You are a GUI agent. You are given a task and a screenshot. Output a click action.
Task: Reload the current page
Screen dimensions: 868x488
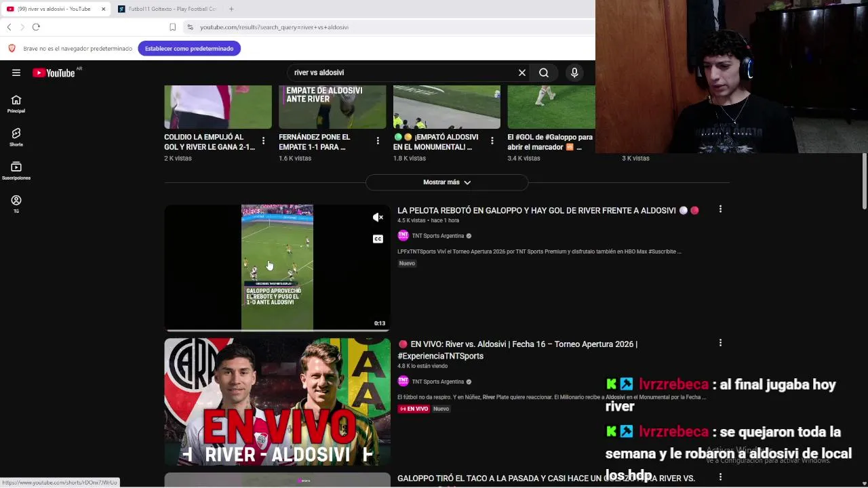point(36,27)
